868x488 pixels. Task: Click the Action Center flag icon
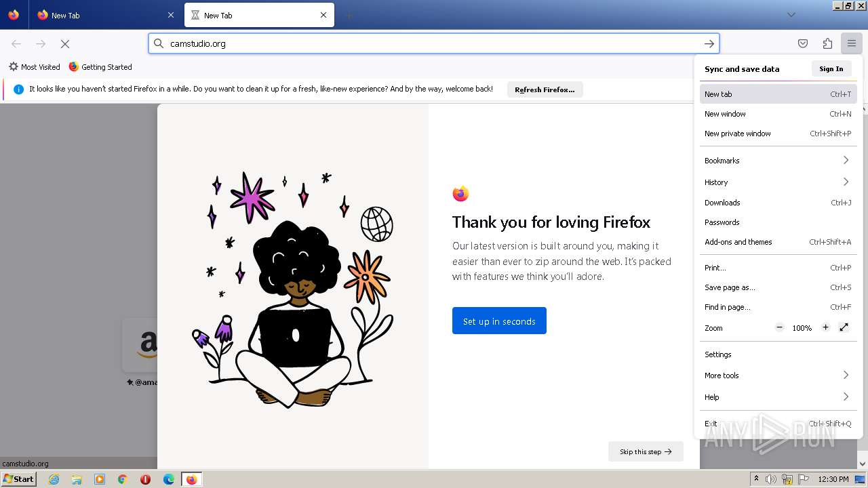(804, 479)
